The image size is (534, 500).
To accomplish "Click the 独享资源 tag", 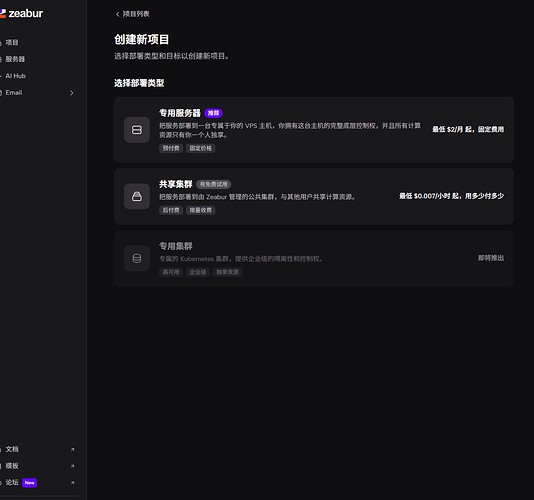I will point(227,272).
